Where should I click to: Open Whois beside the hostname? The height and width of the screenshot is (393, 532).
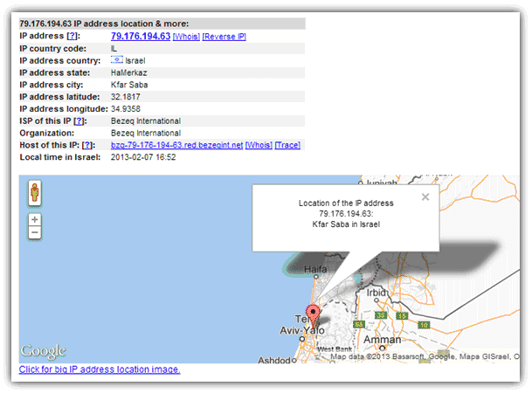click(x=258, y=145)
